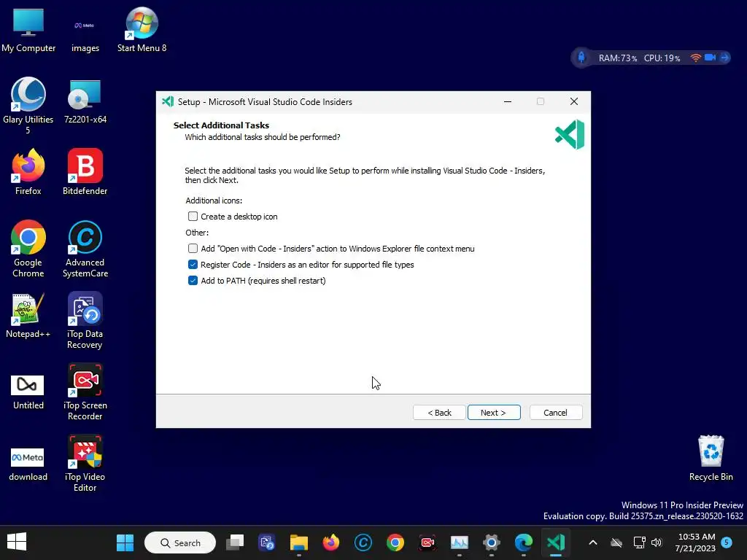Open the Windows 11 Start button on taskbar
The width and height of the screenshot is (747, 560).
pyautogui.click(x=125, y=542)
